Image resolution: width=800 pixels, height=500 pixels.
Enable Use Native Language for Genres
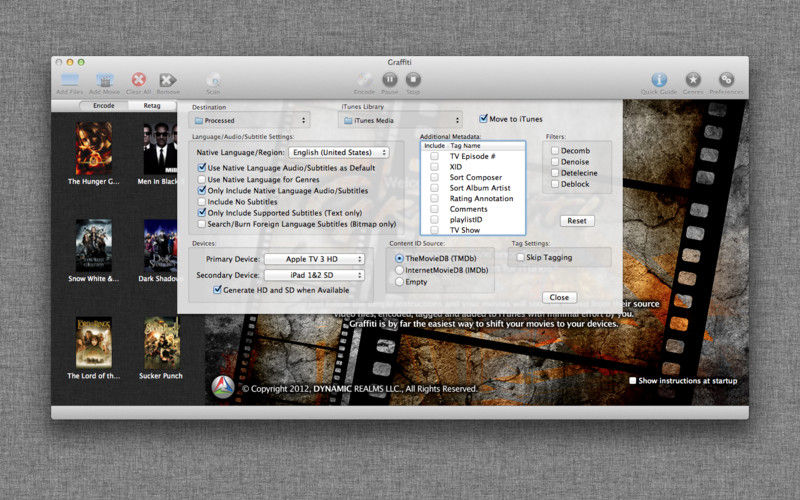pos(202,179)
